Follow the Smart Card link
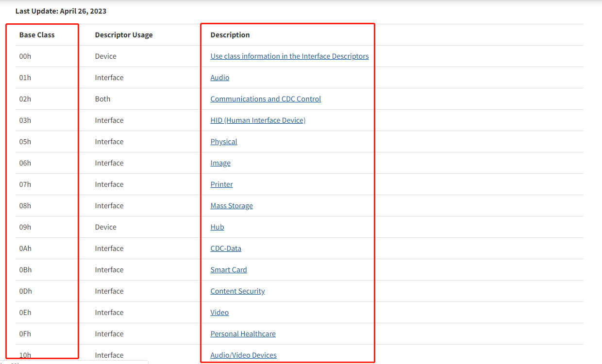The width and height of the screenshot is (602, 364). (229, 270)
